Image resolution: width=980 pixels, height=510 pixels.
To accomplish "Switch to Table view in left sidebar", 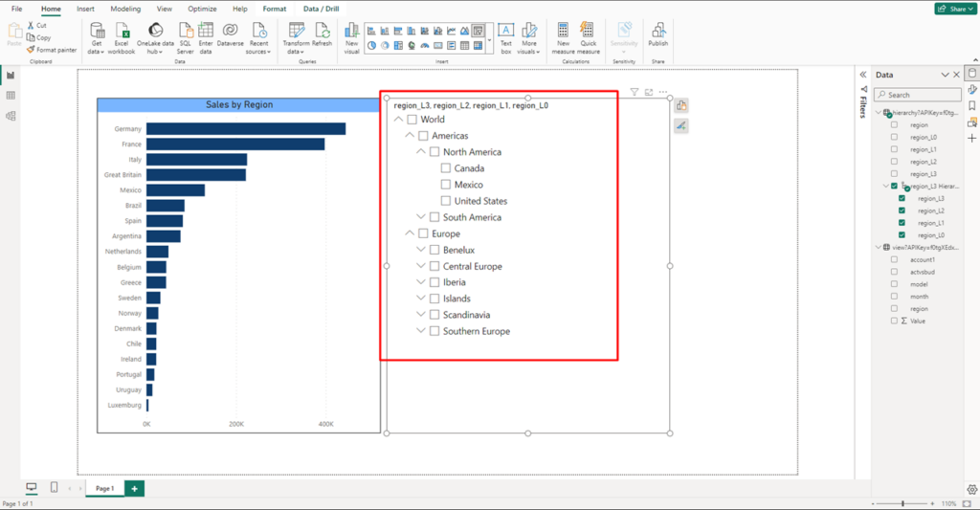I will tap(11, 96).
